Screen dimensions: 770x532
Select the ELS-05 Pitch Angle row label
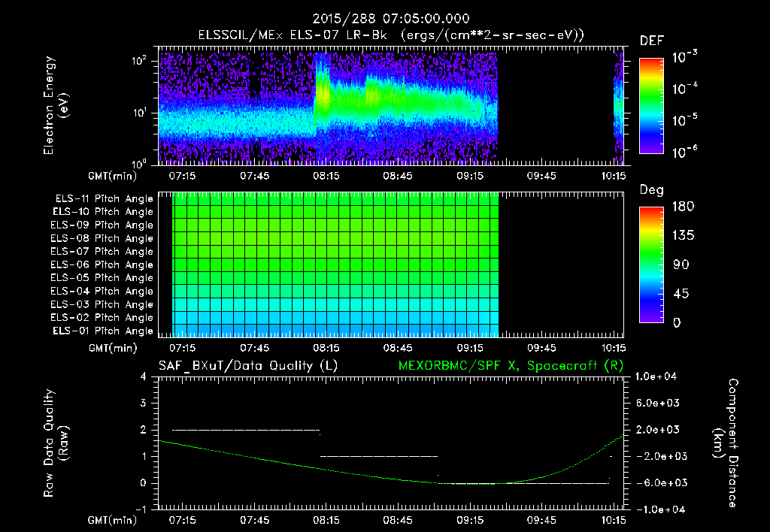[x=102, y=278]
